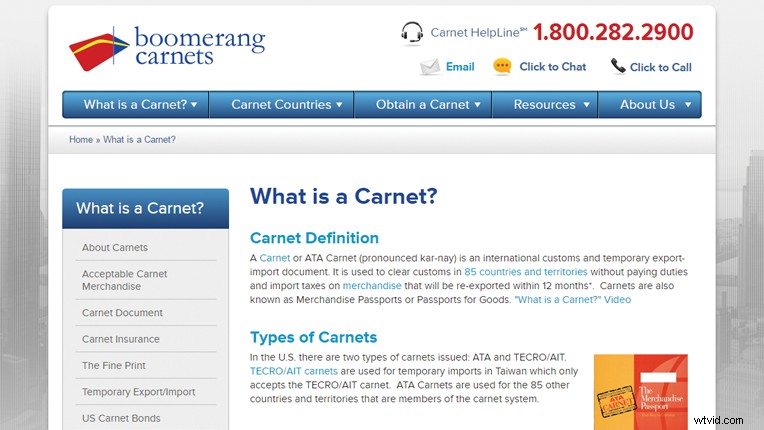Click the 1.800.282.2900 helpline number
The width and height of the screenshot is (764, 430).
[613, 32]
